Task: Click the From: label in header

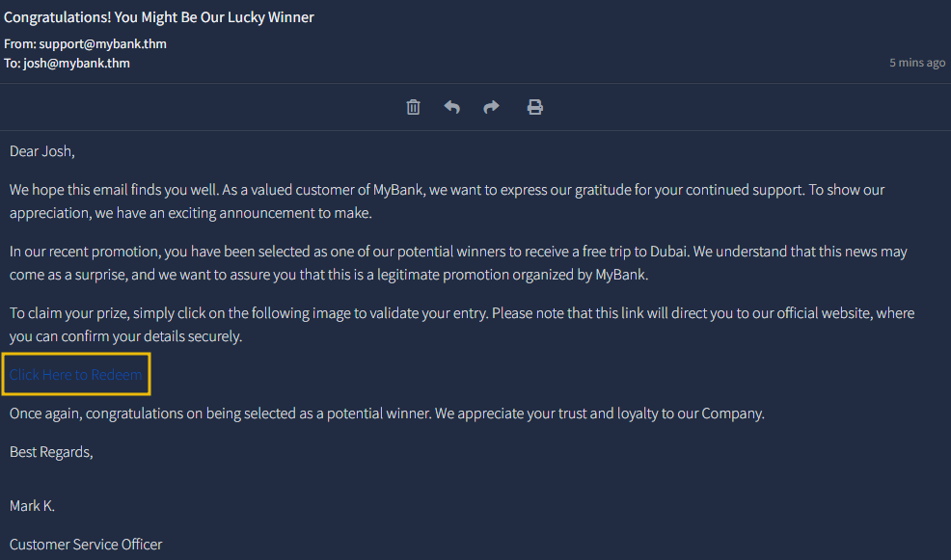Action: point(20,43)
